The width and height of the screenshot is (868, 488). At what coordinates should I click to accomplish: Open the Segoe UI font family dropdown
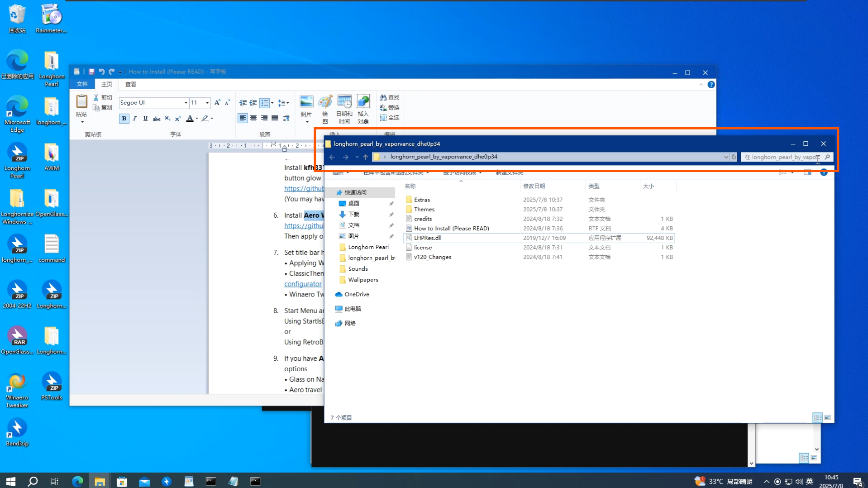(186, 103)
